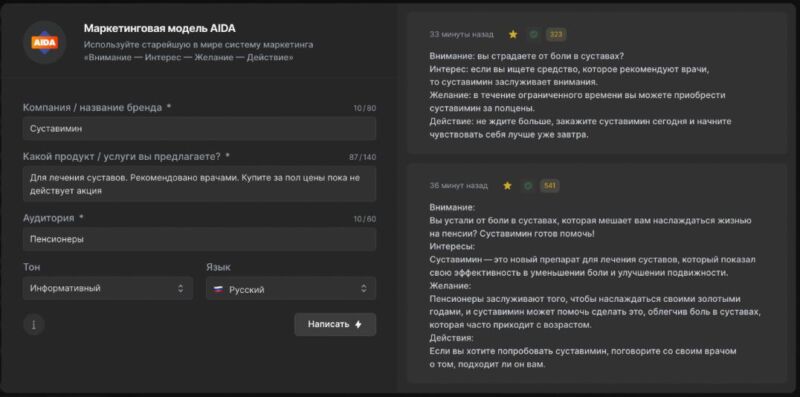800x397 pixels.
Task: Open the Язык dropdown set to Русский
Action: click(291, 288)
